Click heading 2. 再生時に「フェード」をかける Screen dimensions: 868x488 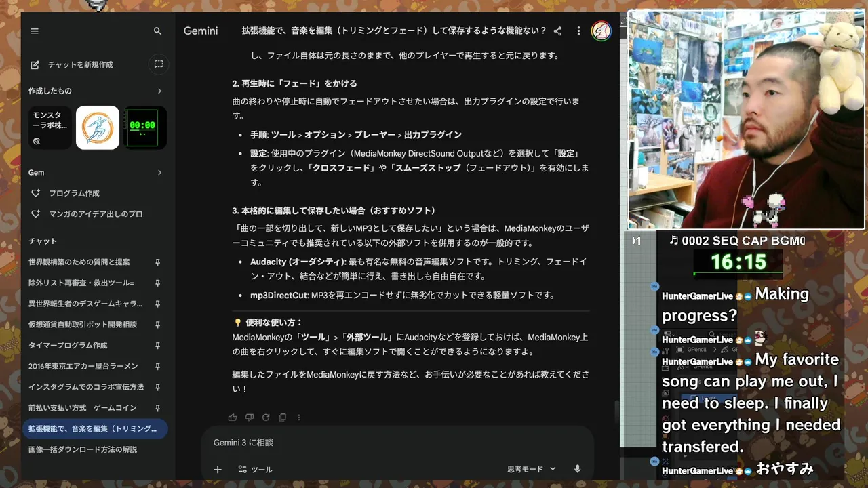[294, 83]
